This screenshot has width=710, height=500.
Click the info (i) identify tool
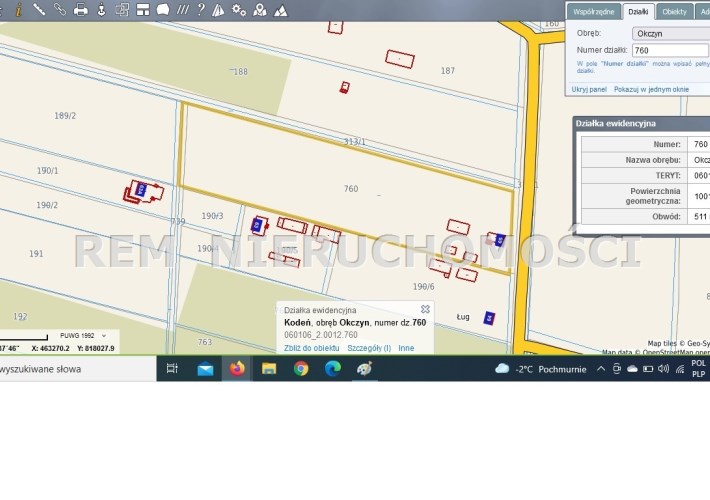[18, 9]
